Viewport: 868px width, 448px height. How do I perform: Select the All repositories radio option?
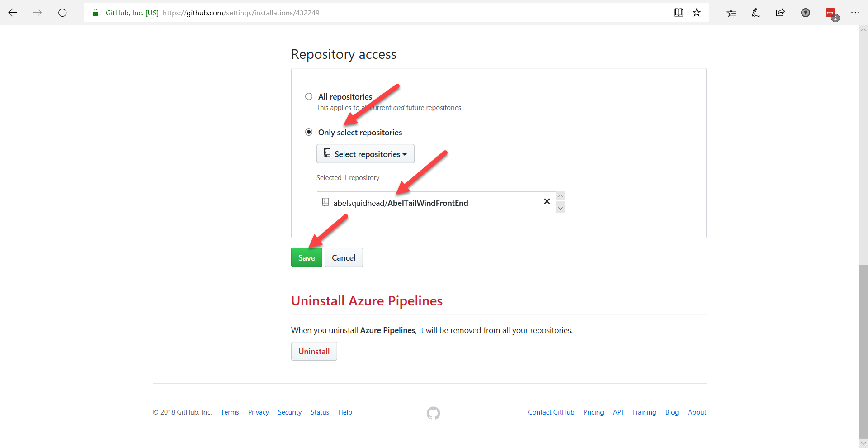(309, 96)
